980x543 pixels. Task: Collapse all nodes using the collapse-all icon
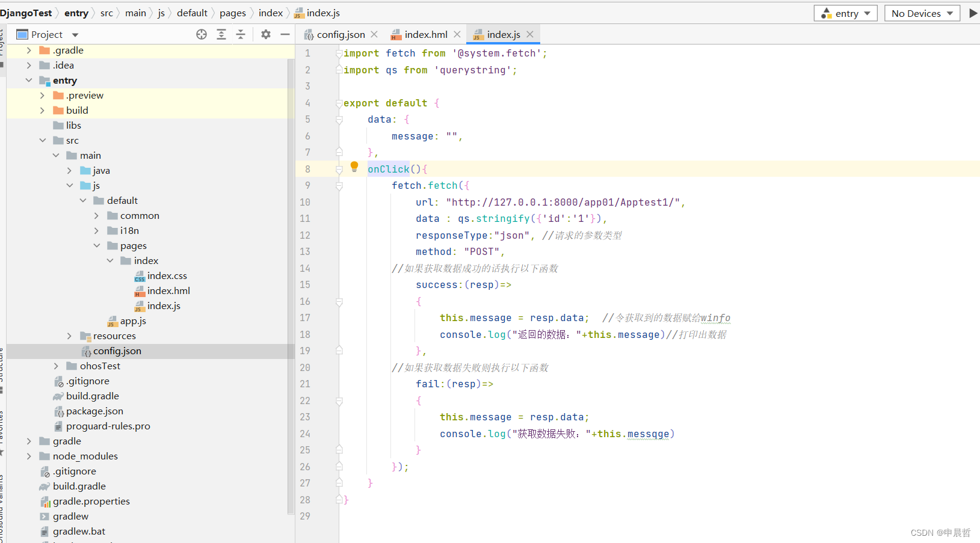[241, 34]
